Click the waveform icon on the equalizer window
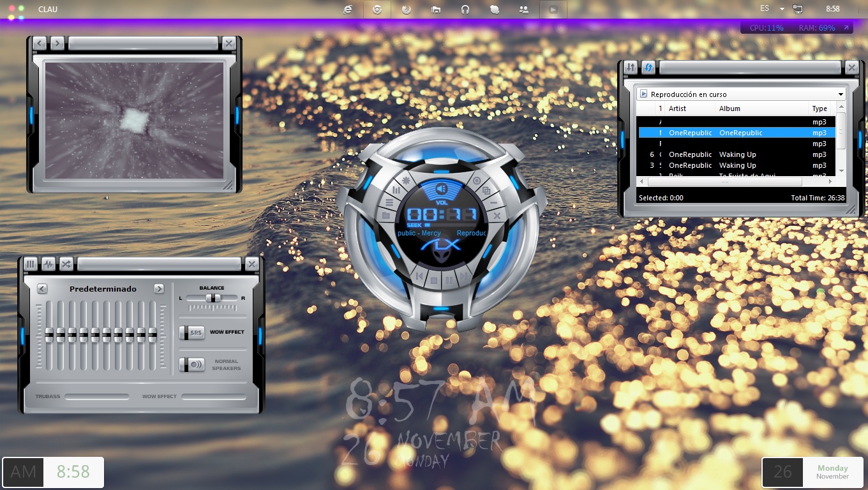The height and width of the screenshot is (490, 868). (49, 264)
